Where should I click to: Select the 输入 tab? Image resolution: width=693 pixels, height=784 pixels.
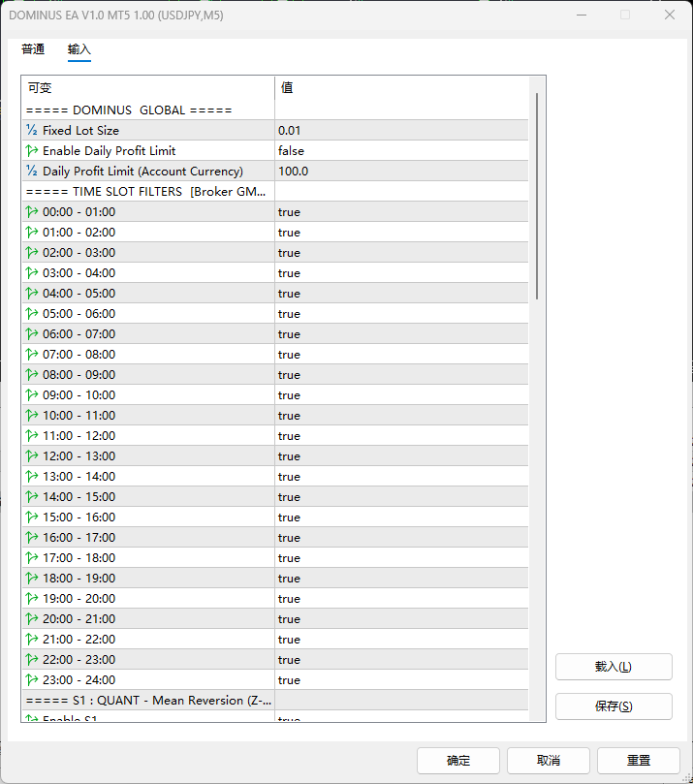point(79,49)
